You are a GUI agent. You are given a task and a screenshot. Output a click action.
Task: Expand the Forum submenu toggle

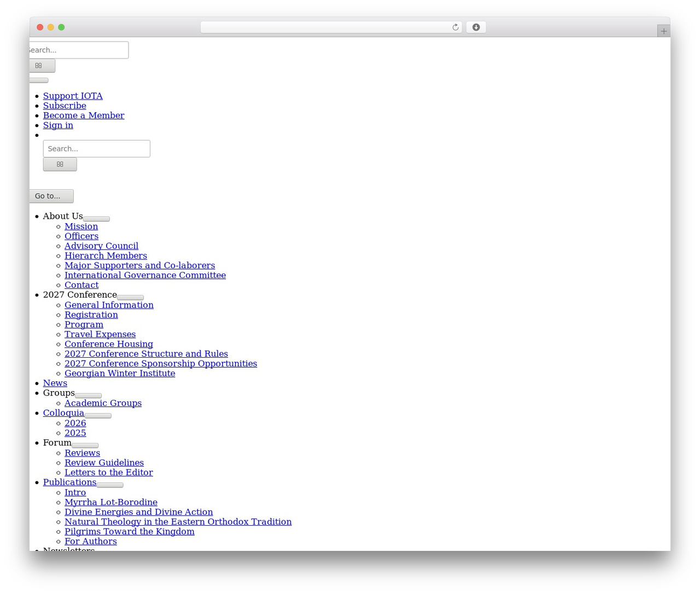[x=85, y=445]
